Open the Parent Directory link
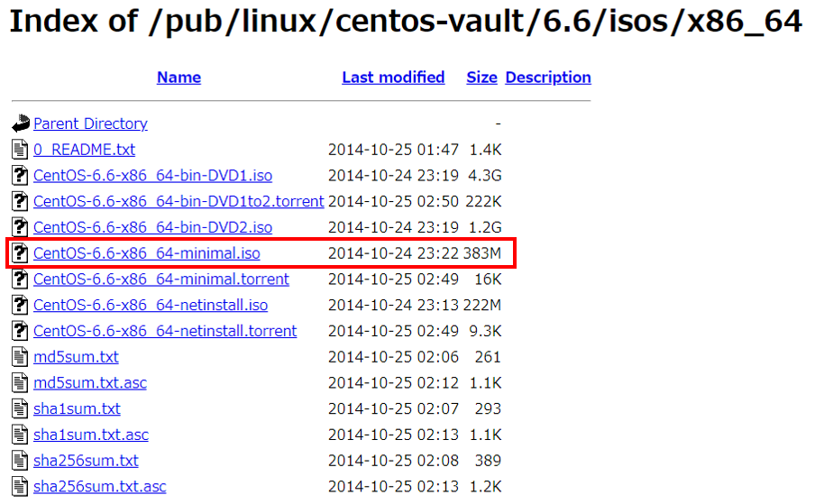This screenshot has width=815, height=504. (x=90, y=124)
